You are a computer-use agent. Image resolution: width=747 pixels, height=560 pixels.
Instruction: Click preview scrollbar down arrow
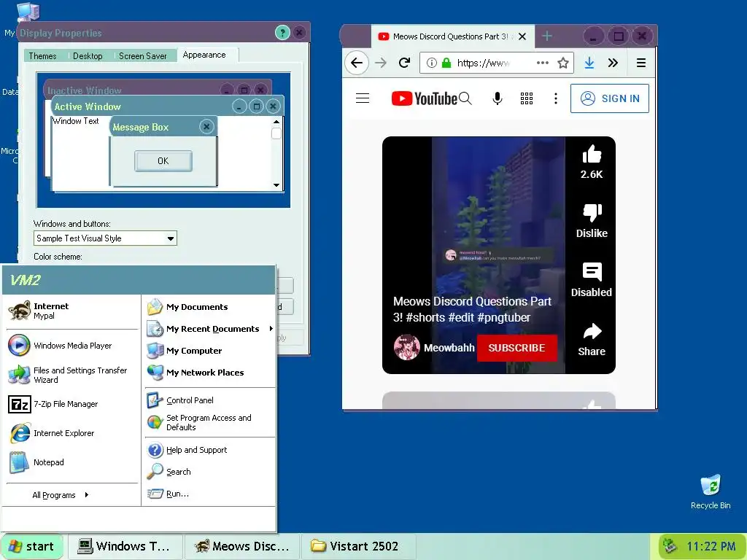(x=276, y=184)
